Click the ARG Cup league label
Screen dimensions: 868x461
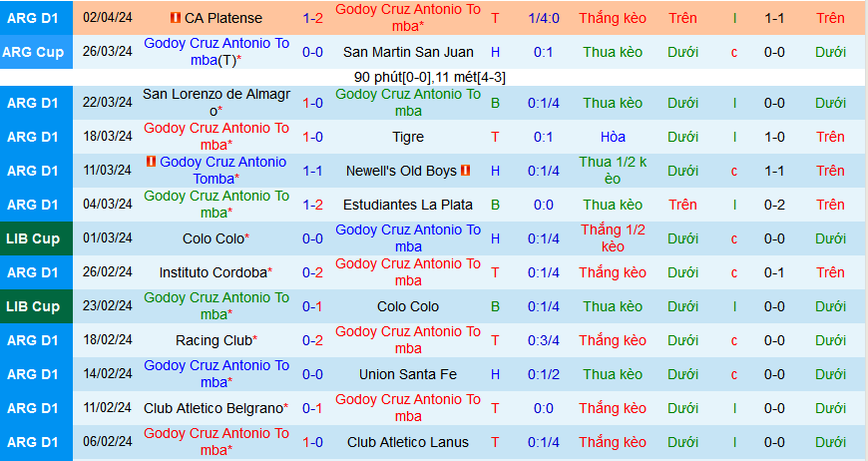36,52
